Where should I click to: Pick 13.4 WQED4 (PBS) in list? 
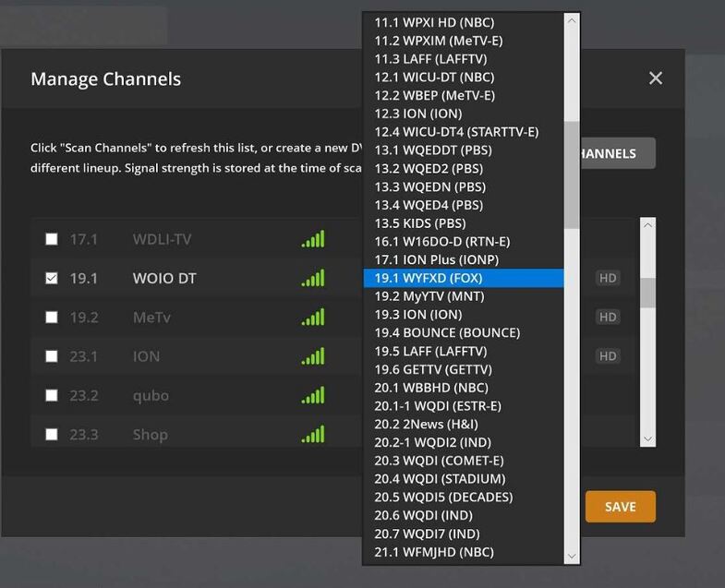click(x=464, y=205)
